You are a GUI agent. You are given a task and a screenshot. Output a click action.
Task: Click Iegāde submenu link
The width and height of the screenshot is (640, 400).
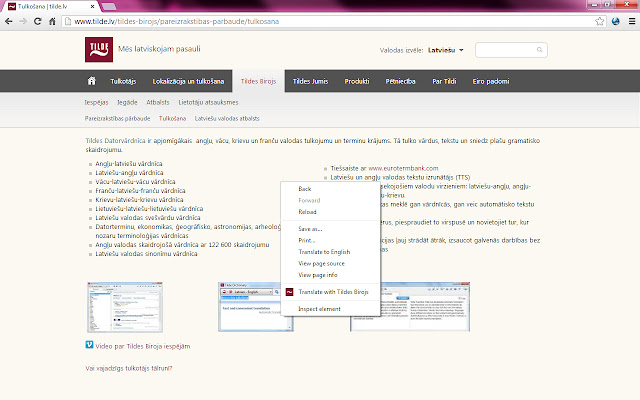pyautogui.click(x=127, y=102)
